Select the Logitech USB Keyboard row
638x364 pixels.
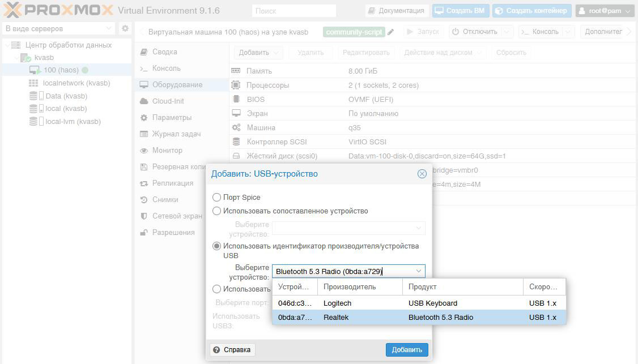coord(419,303)
